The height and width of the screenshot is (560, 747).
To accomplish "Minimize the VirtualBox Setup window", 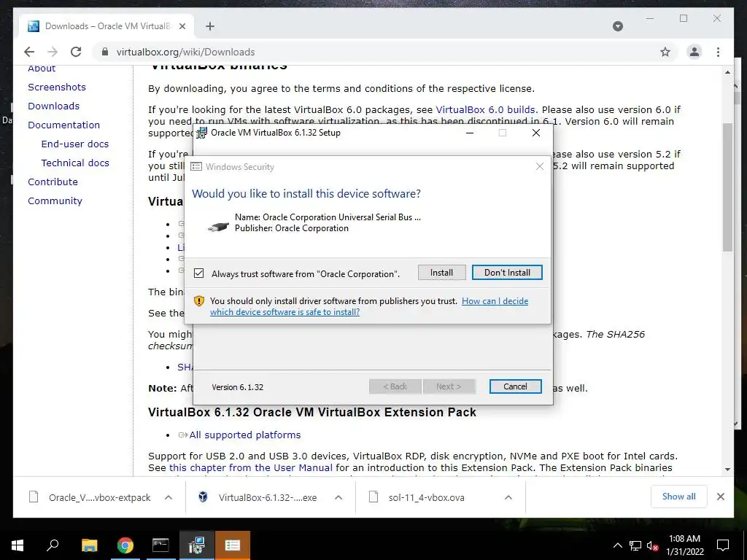I will pyautogui.click(x=470, y=133).
